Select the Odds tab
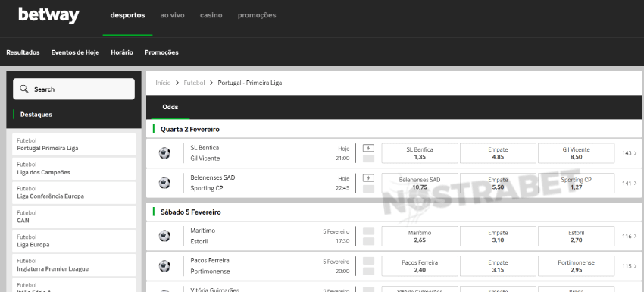 pyautogui.click(x=170, y=108)
